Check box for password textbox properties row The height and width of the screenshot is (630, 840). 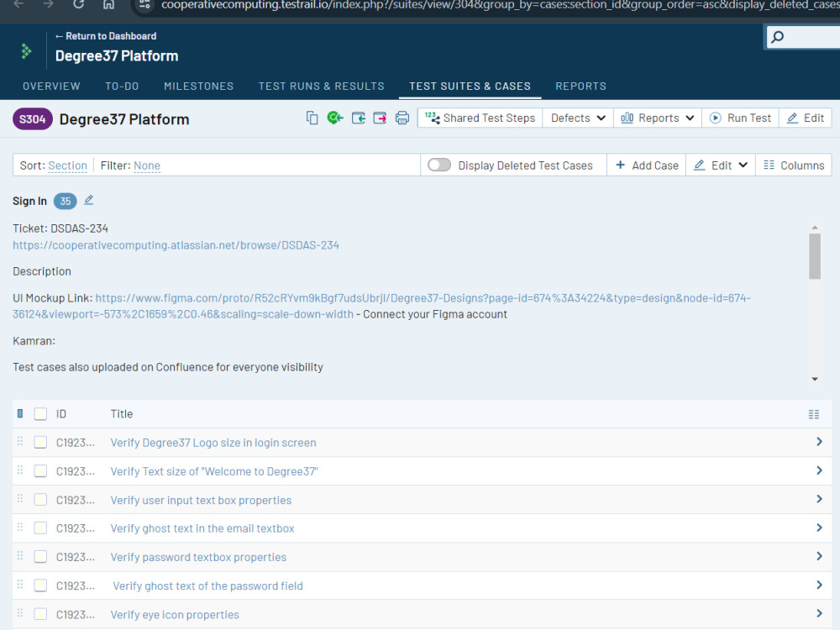coord(40,557)
